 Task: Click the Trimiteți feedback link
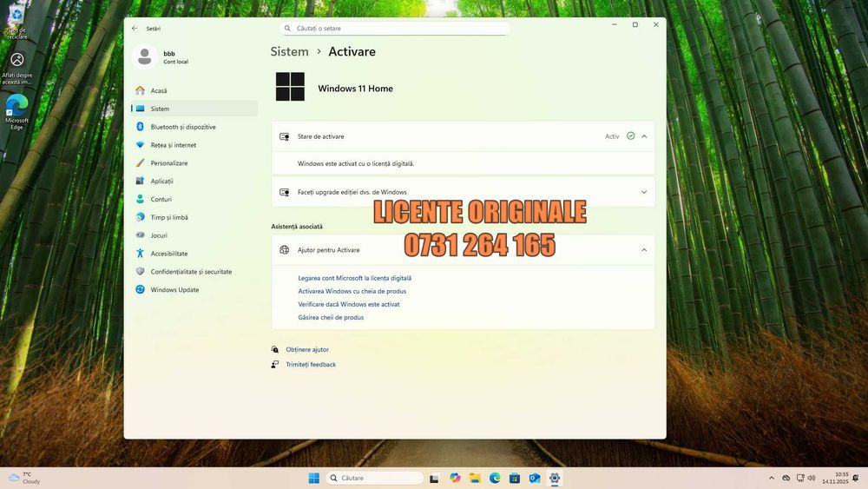point(311,365)
